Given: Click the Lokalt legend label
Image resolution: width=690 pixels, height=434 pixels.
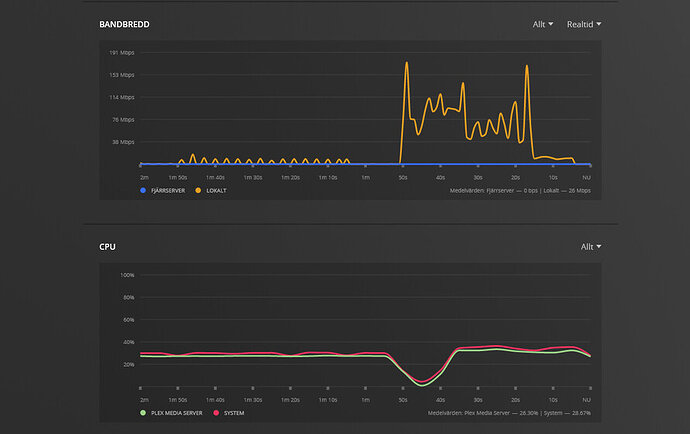Looking at the screenshot, I should click(217, 191).
